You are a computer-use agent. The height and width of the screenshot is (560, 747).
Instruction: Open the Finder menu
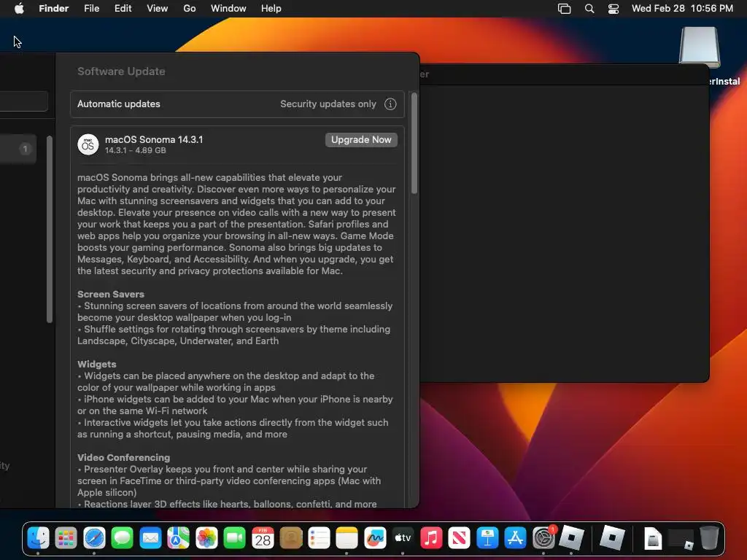click(54, 9)
